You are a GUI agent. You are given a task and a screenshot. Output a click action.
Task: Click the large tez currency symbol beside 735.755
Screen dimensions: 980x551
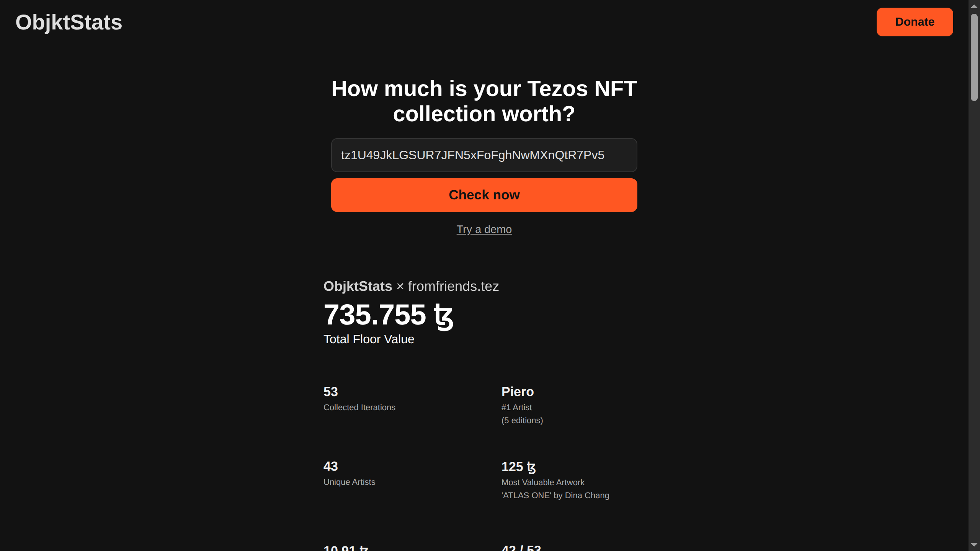pos(443,316)
